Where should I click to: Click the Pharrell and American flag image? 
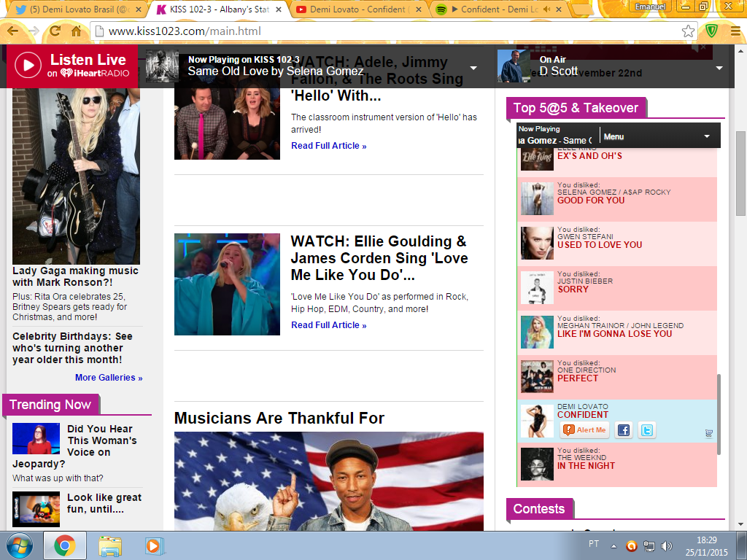[x=329, y=481]
